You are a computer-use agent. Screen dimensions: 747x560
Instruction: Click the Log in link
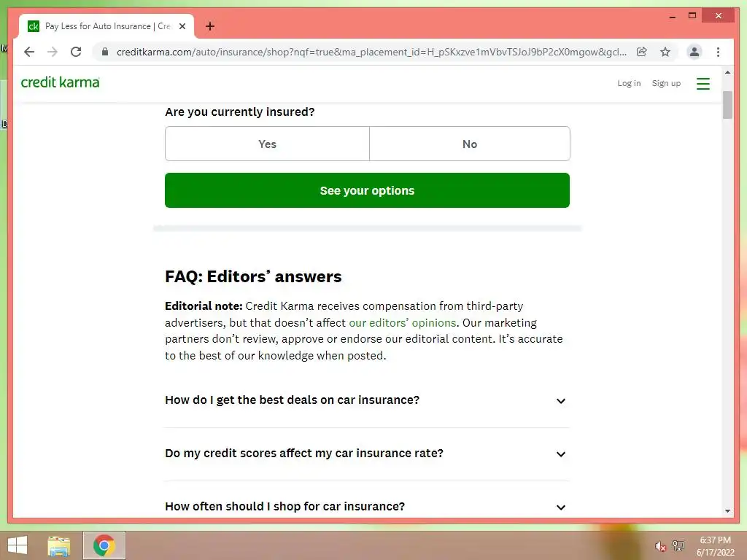[x=629, y=83]
